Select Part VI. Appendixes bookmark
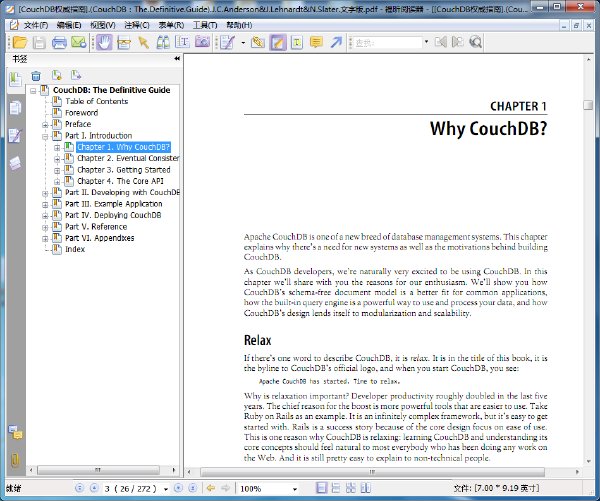This screenshot has height=501, width=600. pyautogui.click(x=99, y=238)
